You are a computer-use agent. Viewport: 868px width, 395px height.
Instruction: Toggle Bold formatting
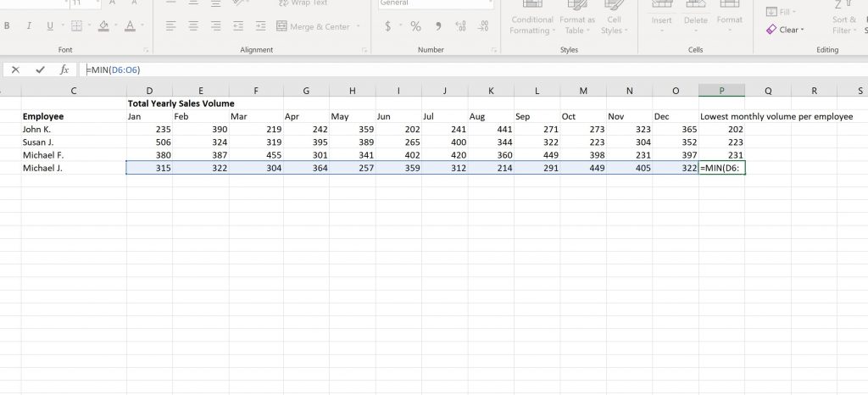pos(7,26)
